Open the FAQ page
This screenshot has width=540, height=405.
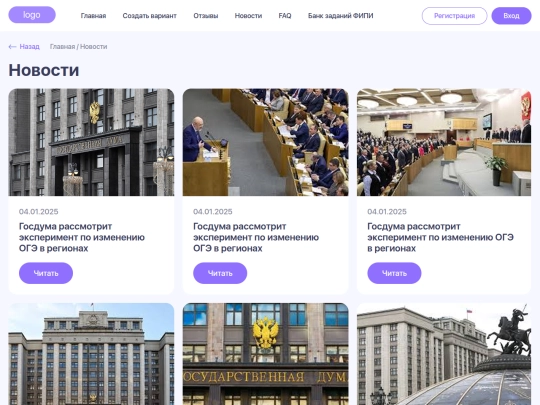click(x=285, y=16)
